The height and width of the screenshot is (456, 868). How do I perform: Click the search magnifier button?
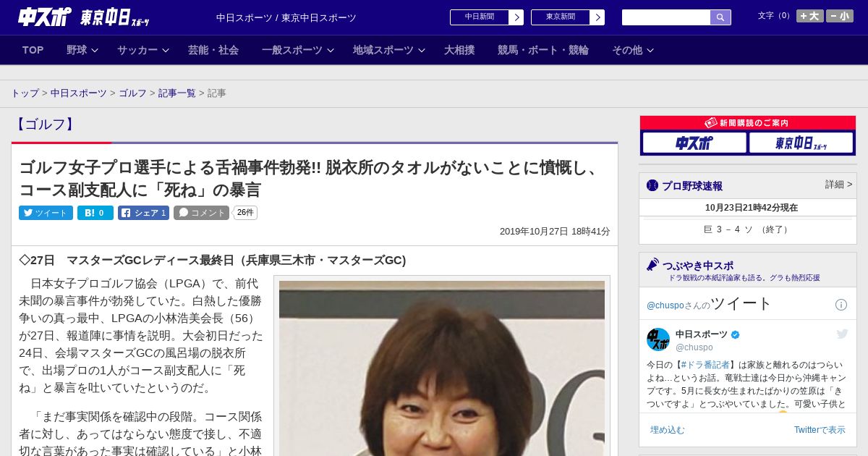pyautogui.click(x=720, y=17)
